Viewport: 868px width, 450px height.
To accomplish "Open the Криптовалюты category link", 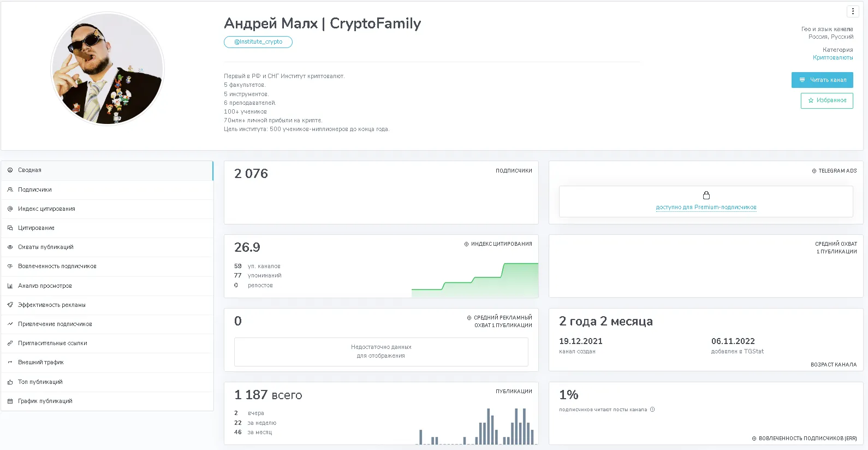I will (833, 57).
